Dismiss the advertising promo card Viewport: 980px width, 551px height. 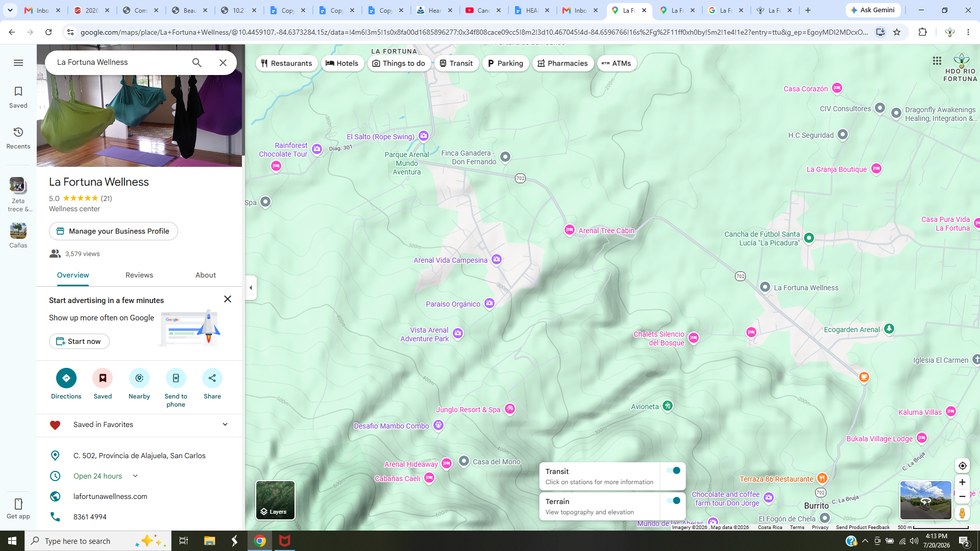(228, 299)
